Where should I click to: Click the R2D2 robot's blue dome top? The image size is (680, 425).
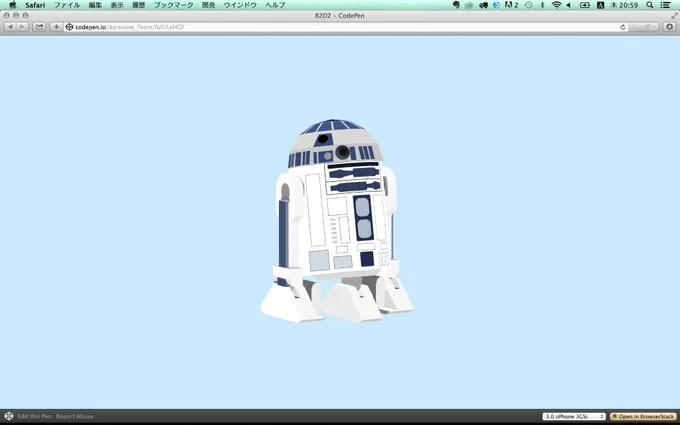click(x=333, y=126)
